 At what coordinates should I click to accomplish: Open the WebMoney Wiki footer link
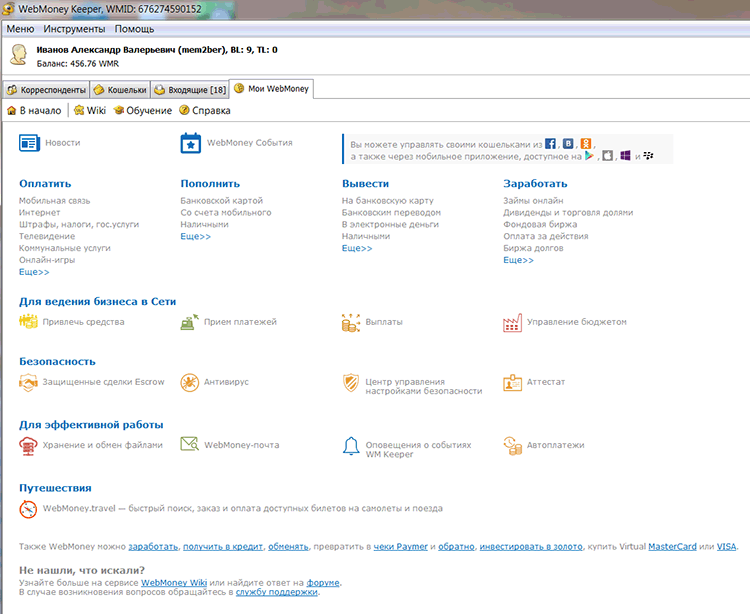point(174,582)
